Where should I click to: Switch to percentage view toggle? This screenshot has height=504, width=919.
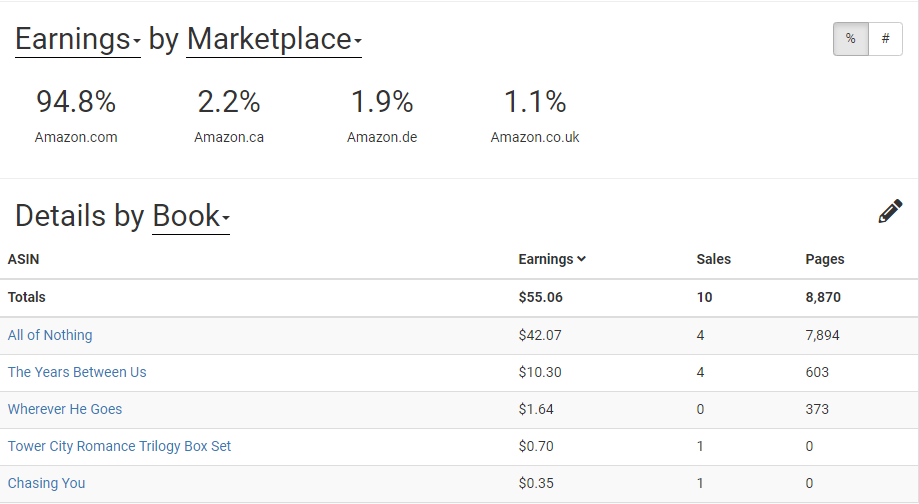(851, 39)
